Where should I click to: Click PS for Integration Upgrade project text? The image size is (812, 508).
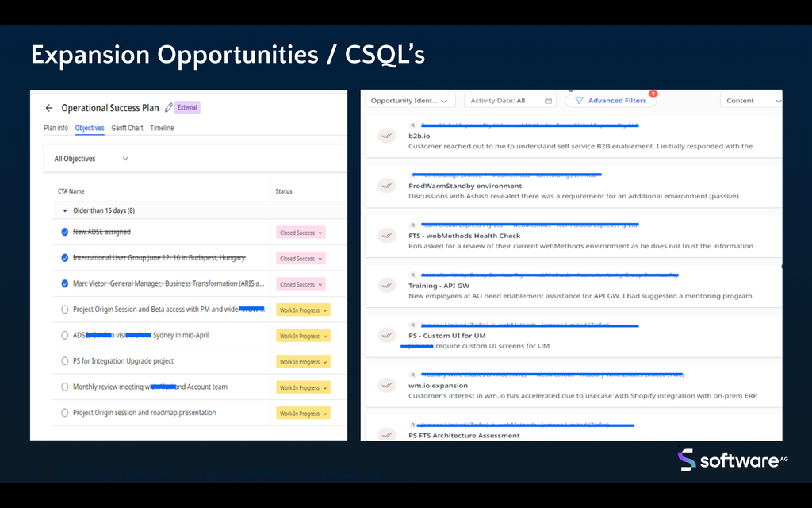(x=123, y=361)
